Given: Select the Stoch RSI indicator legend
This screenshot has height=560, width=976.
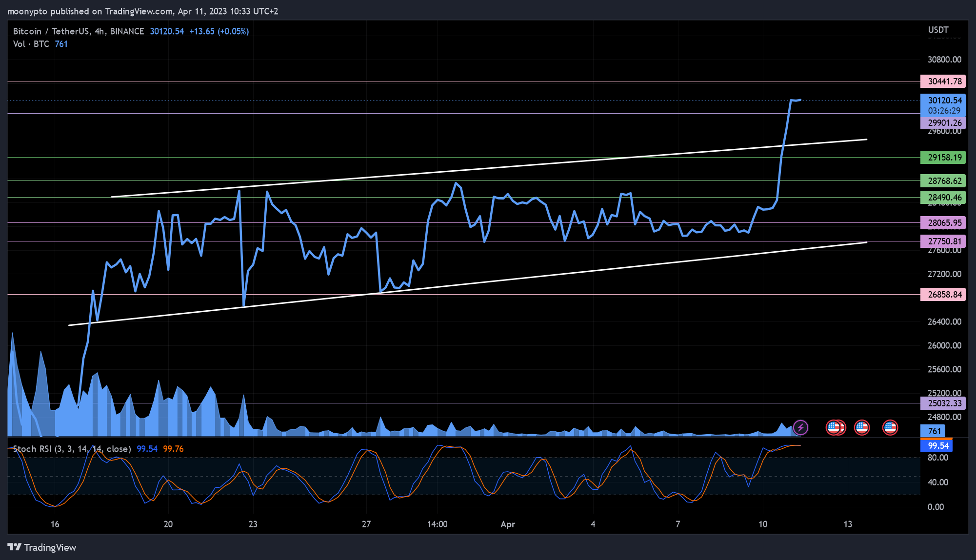Looking at the screenshot, I should pos(72,449).
